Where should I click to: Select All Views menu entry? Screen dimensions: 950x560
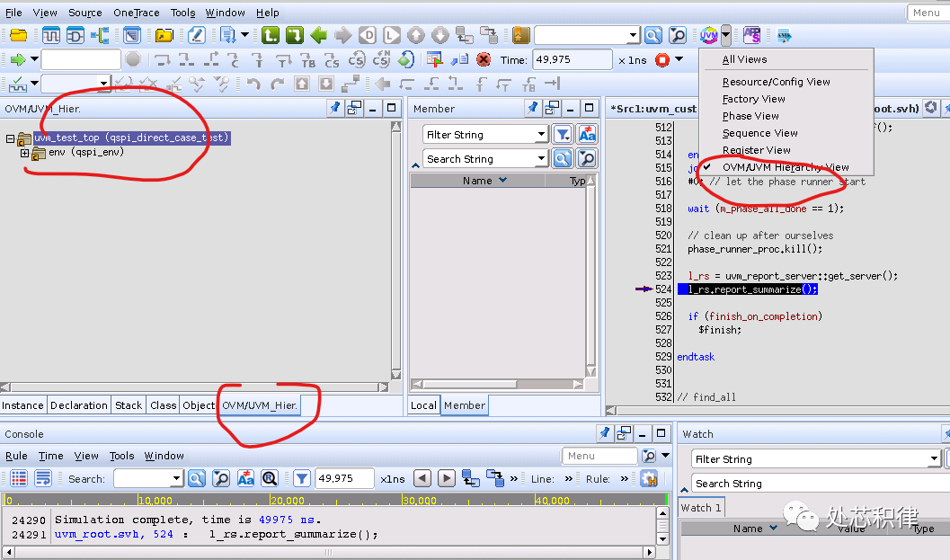tap(744, 59)
